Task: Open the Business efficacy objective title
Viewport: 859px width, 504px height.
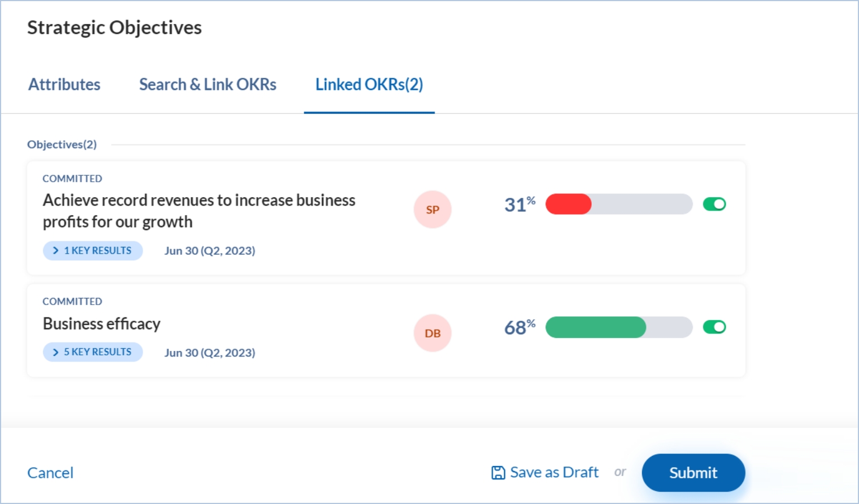Action: tap(102, 324)
